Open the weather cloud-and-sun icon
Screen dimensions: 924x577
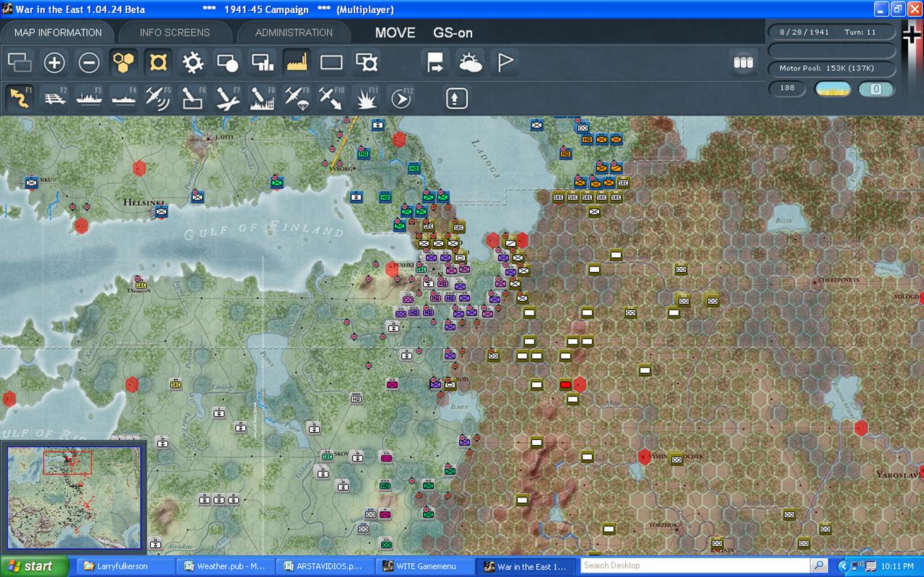click(470, 63)
